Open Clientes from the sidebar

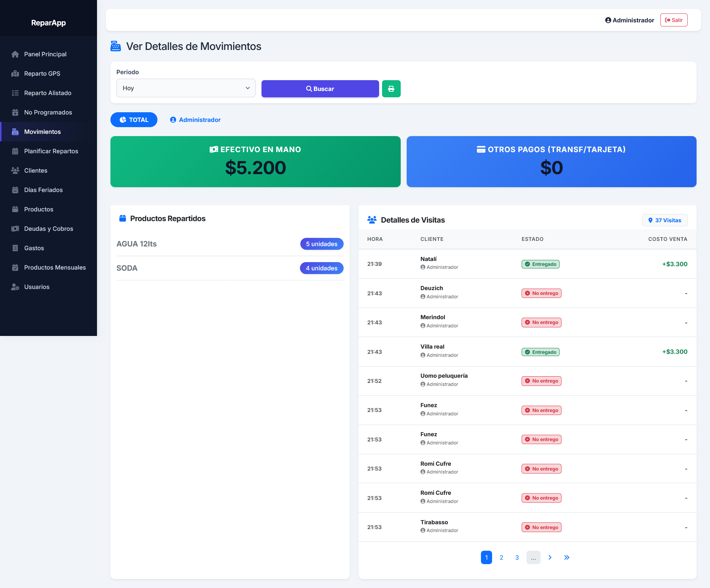click(49, 170)
